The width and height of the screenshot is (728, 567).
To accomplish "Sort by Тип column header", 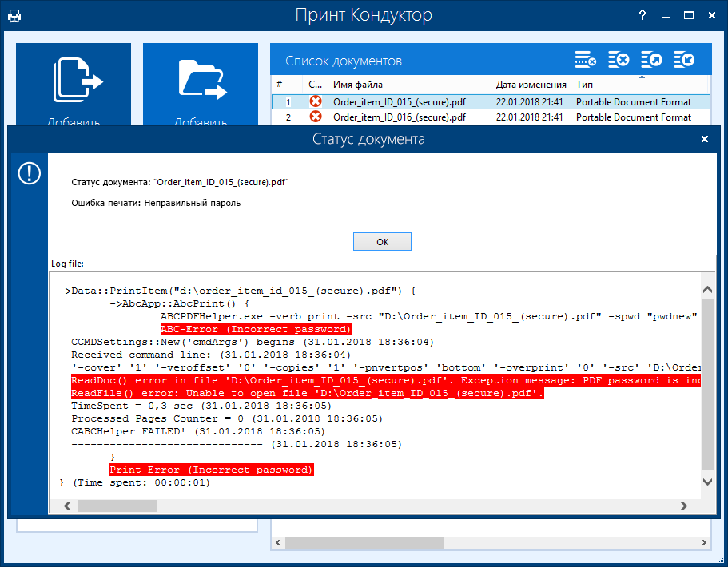I will (x=638, y=85).
